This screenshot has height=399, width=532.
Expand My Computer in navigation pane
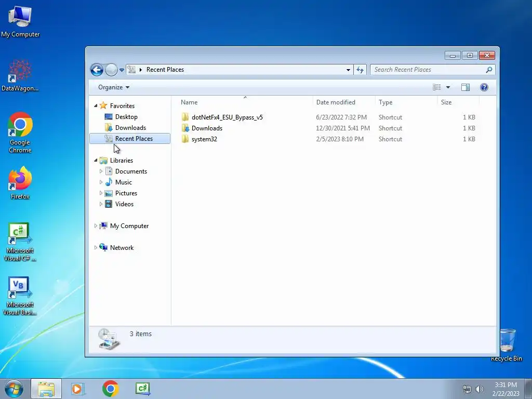96,225
